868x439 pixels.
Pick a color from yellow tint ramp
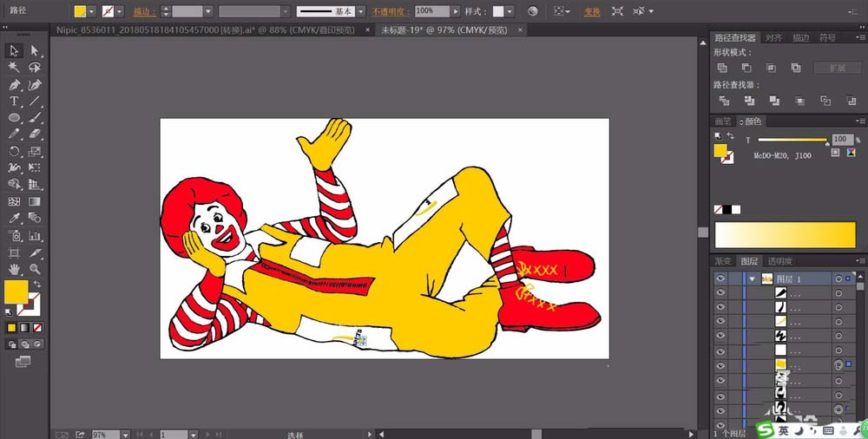tap(785, 235)
